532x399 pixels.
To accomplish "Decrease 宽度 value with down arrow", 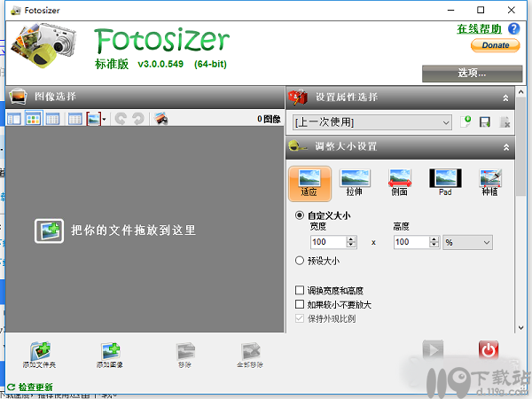I will [x=351, y=245].
